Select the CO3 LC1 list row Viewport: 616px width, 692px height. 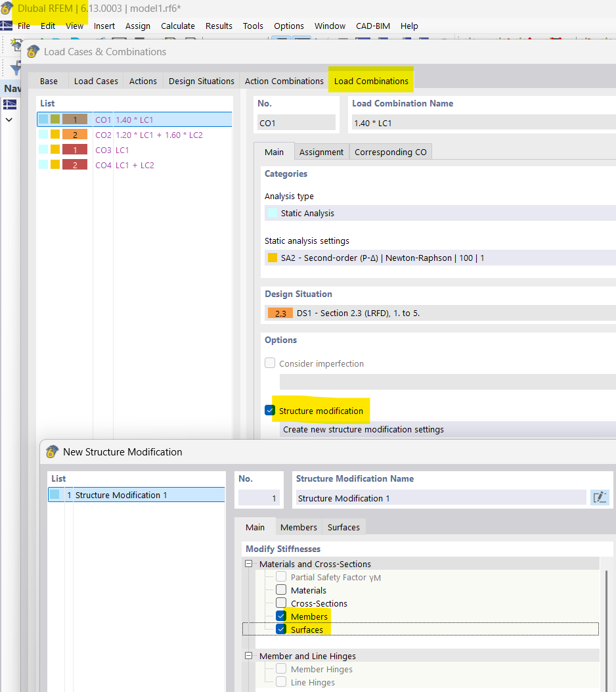coord(135,150)
